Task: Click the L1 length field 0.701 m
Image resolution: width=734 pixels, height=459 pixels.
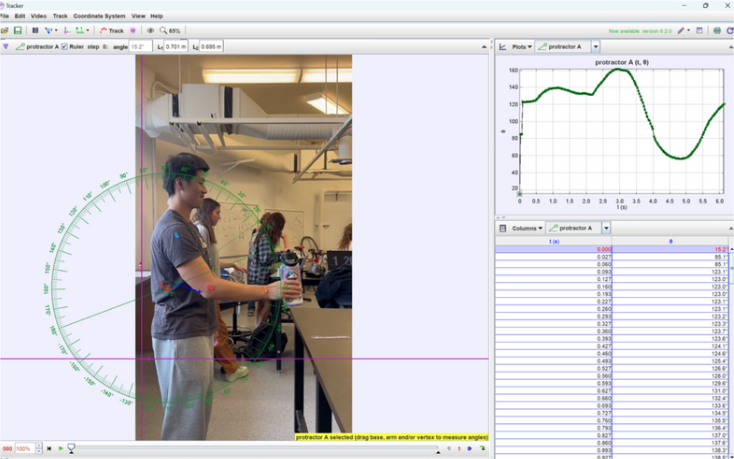Action: coord(176,46)
